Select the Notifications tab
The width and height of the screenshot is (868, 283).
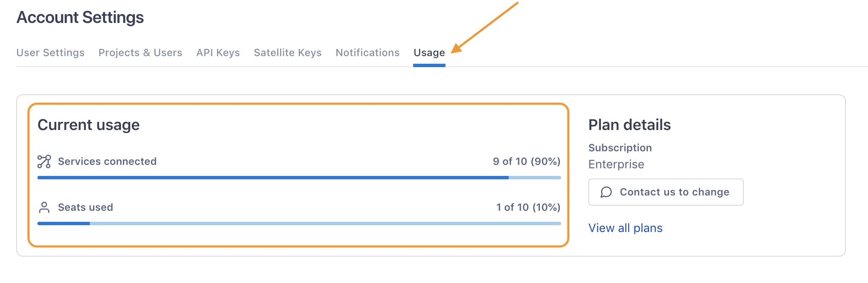368,53
